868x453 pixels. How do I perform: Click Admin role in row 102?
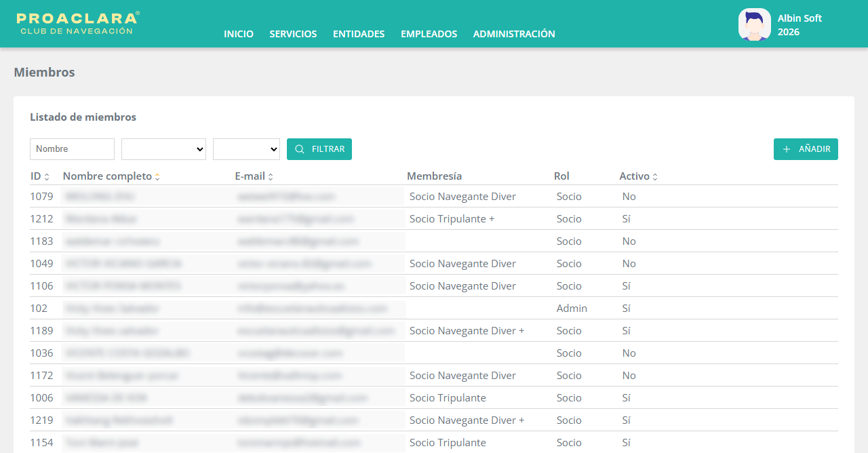click(x=572, y=309)
